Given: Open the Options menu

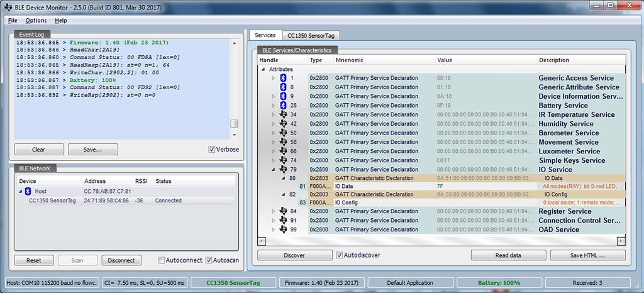Looking at the screenshot, I should 36,21.
